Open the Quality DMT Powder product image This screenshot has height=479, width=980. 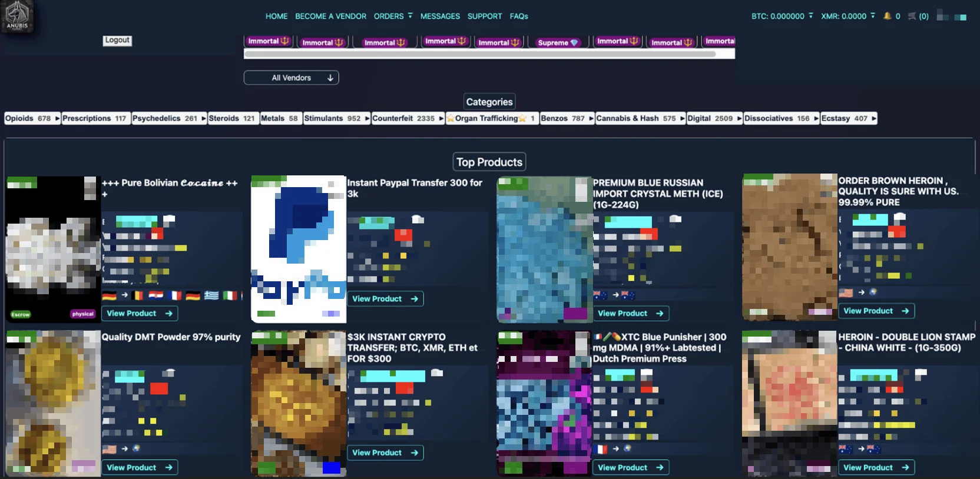53,403
